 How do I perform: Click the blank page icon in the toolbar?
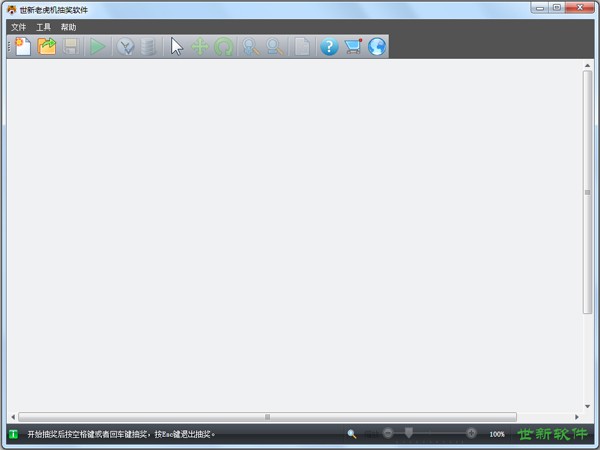click(x=302, y=46)
